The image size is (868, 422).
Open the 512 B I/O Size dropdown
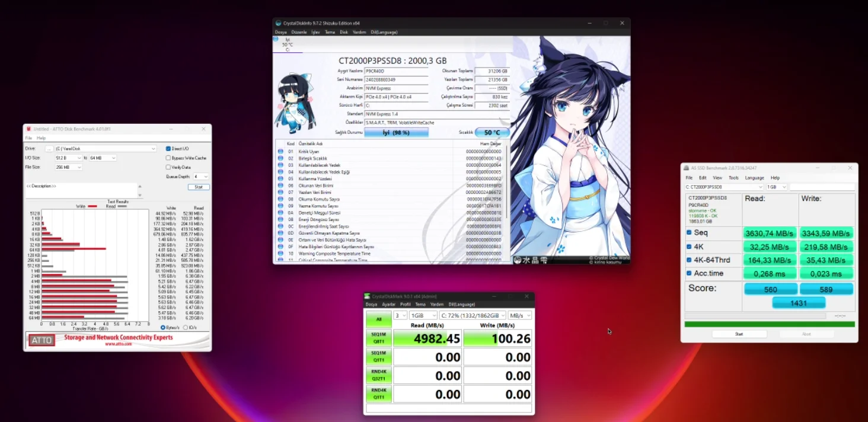pyautogui.click(x=68, y=158)
